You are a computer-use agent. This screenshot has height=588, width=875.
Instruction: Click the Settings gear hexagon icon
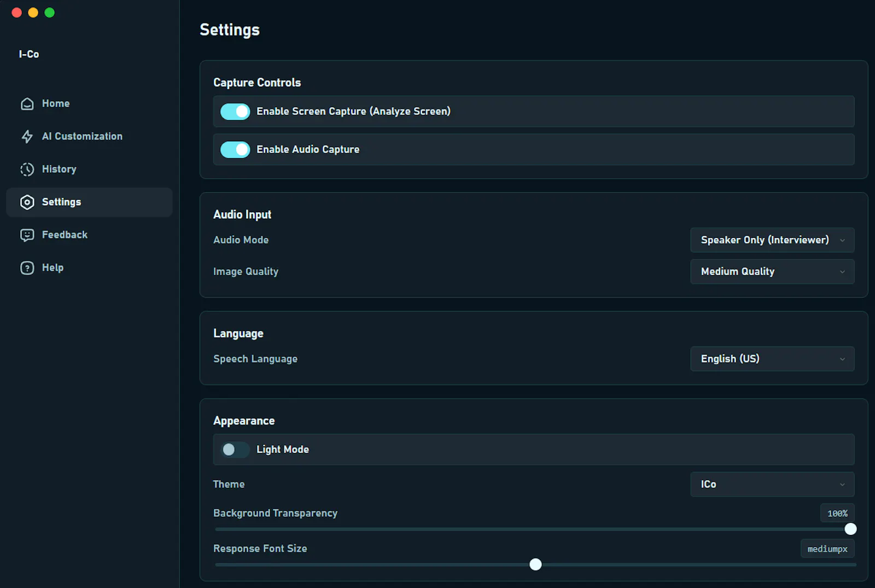point(27,202)
